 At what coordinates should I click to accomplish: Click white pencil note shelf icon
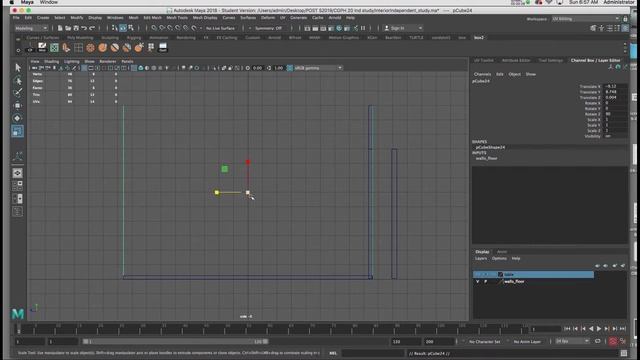42,48
